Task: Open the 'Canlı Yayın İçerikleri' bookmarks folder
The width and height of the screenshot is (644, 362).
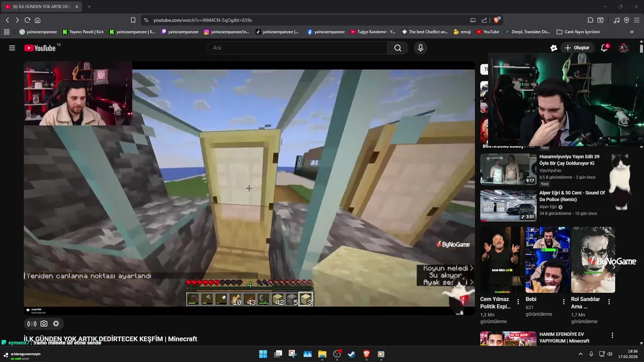Action: [x=578, y=32]
